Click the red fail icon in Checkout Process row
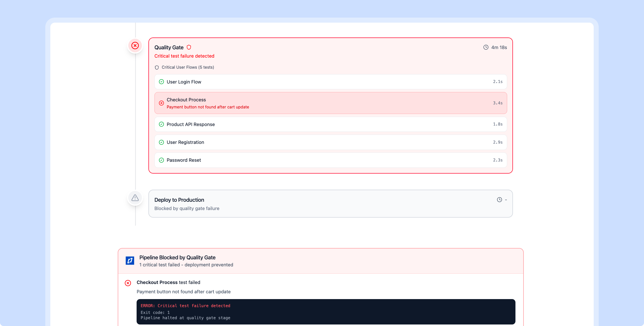The width and height of the screenshot is (644, 326). pyautogui.click(x=162, y=103)
